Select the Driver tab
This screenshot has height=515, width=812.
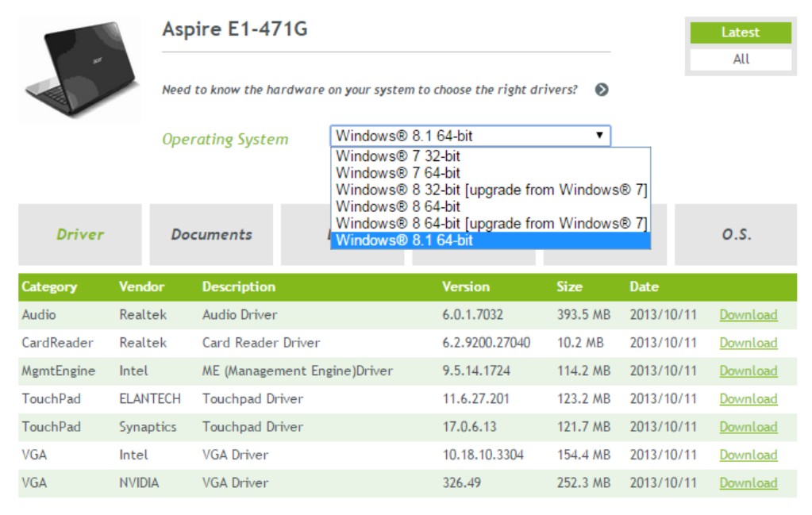coord(79,234)
